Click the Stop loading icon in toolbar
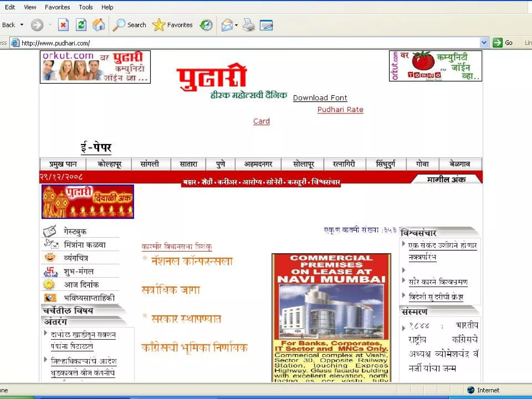The height and width of the screenshot is (399, 532). [x=63, y=25]
